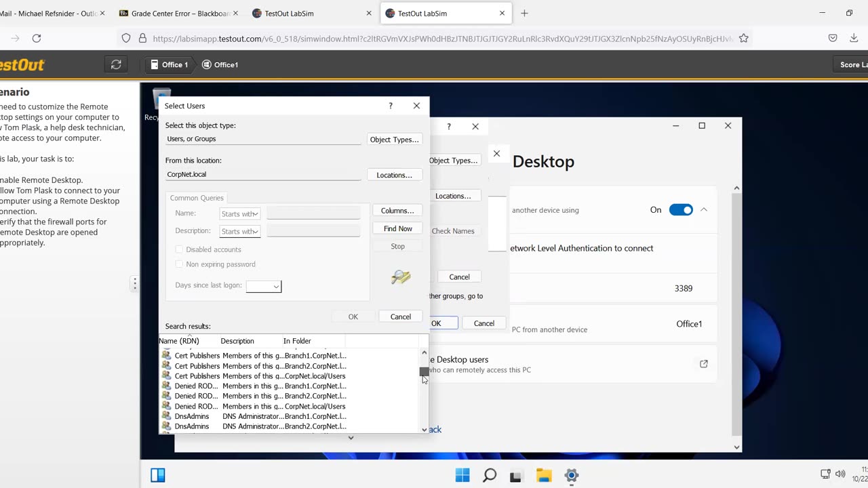
Task: Click the volume speaker tray icon
Action: tap(841, 474)
